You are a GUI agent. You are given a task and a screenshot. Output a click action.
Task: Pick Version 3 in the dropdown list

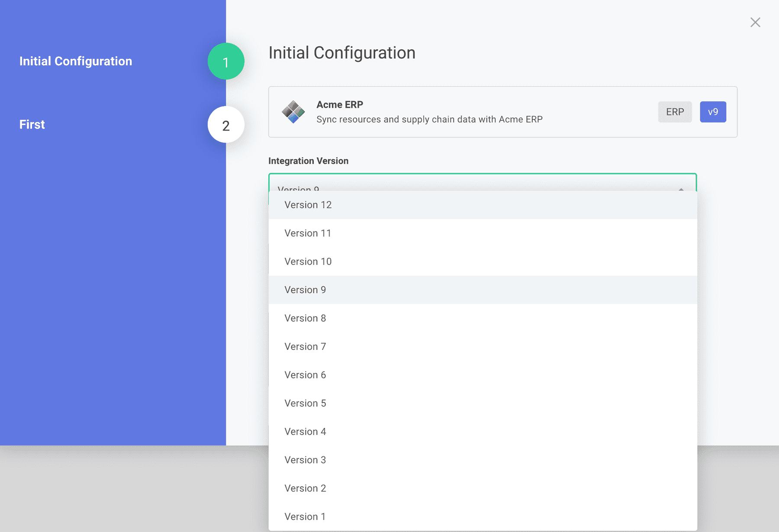[x=483, y=460]
